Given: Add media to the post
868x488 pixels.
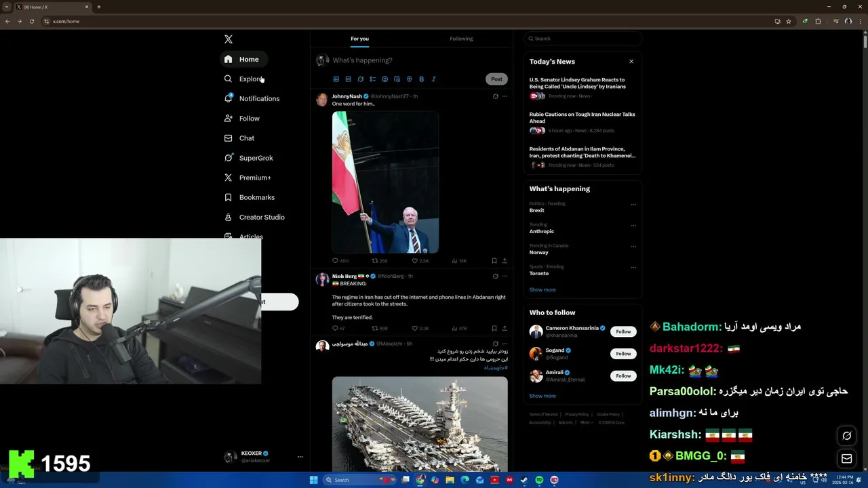Looking at the screenshot, I should (336, 79).
